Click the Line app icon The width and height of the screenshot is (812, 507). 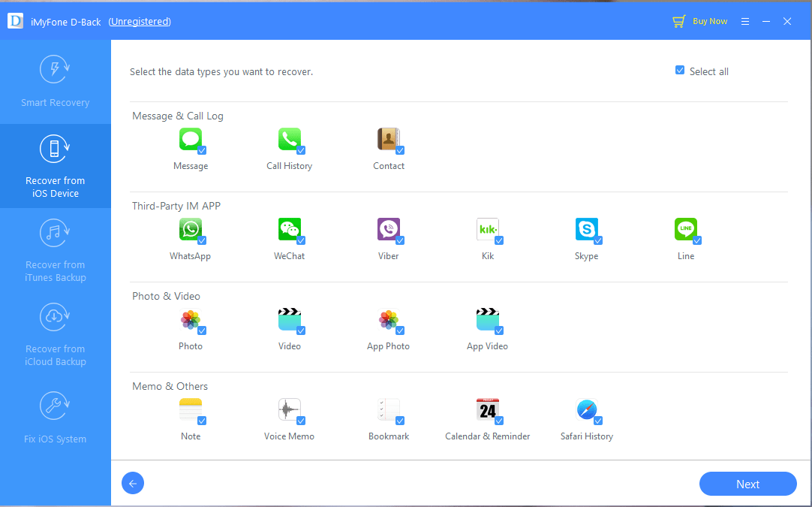(x=686, y=229)
